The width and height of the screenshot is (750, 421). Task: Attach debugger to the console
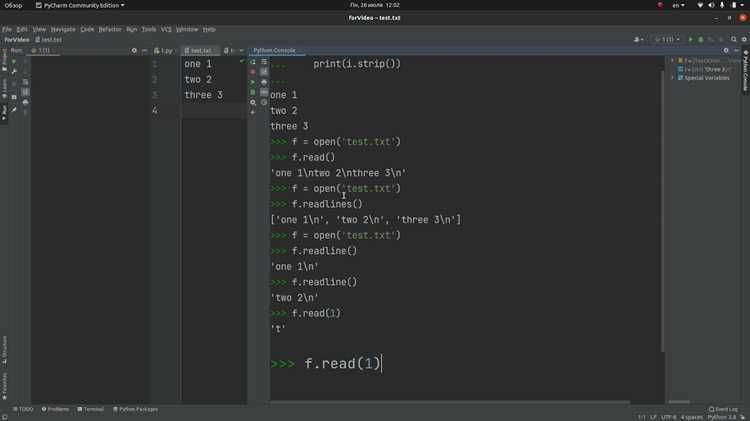pos(253,92)
